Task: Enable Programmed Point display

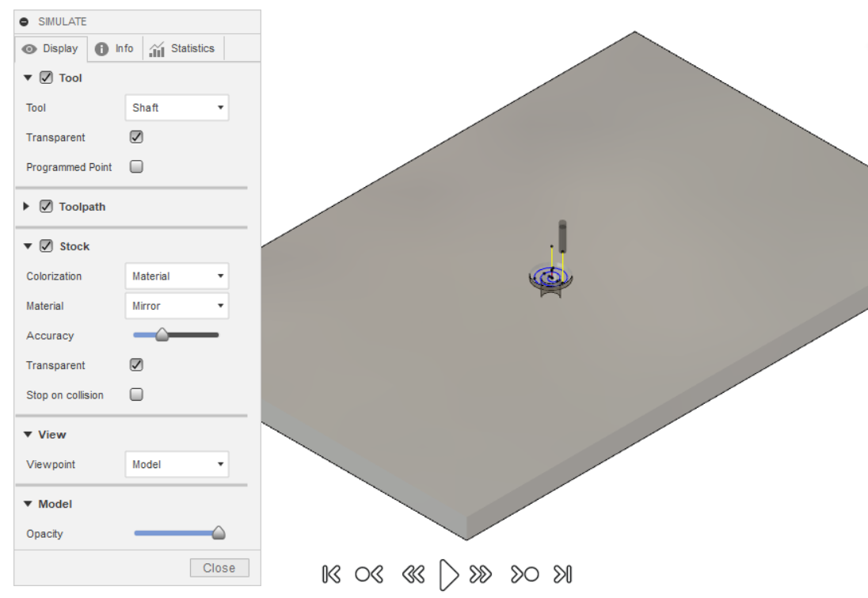Action: pos(135,166)
